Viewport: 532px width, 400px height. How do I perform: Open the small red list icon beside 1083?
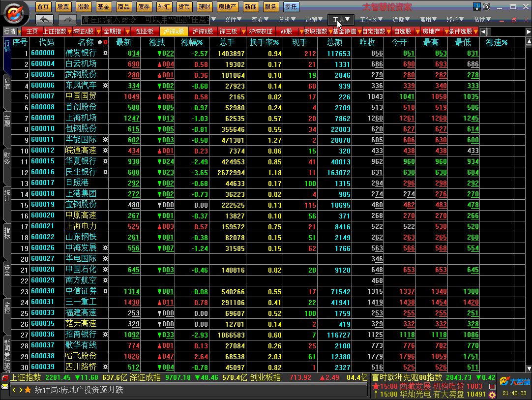click(492, 386)
